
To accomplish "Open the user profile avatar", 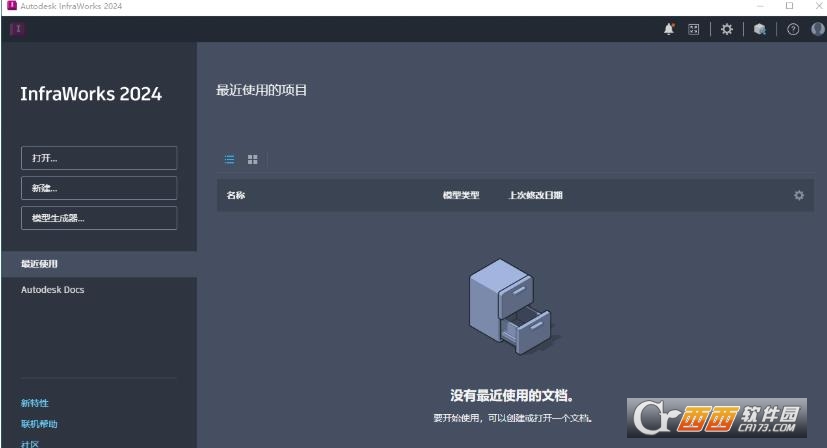I will (818, 29).
